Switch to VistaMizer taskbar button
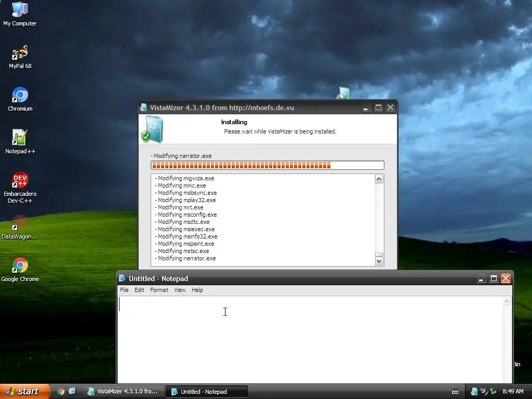 pyautogui.click(x=124, y=392)
